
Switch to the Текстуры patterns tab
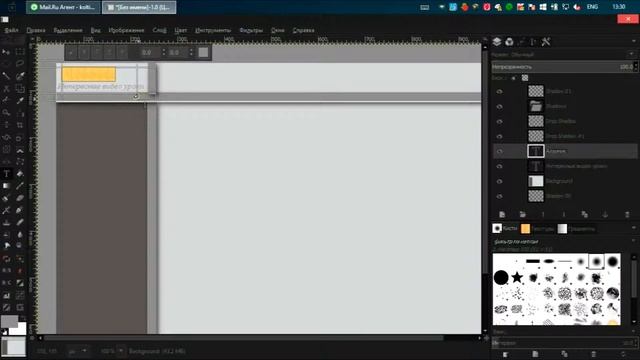point(537,229)
